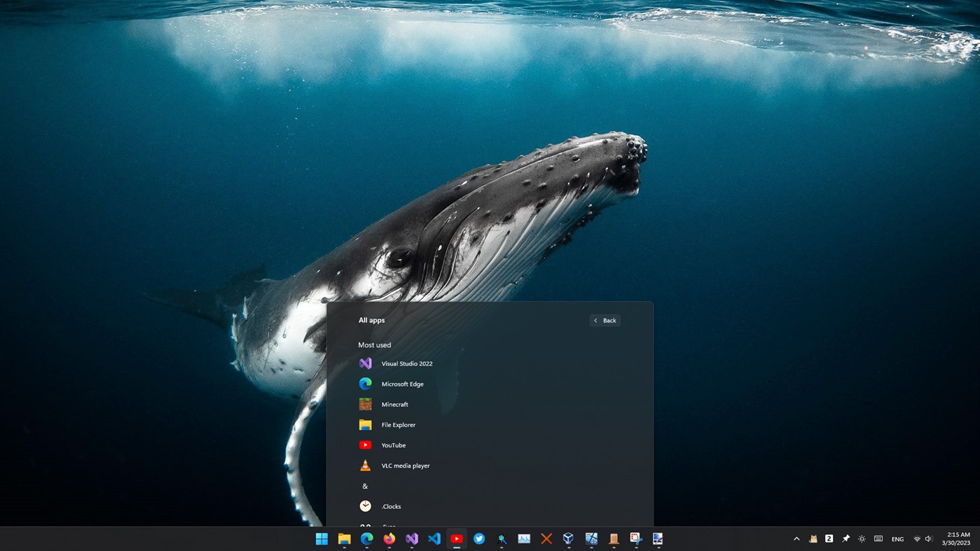
Task: Open Visual Studio Code from the taskbar
Action: pos(434,539)
